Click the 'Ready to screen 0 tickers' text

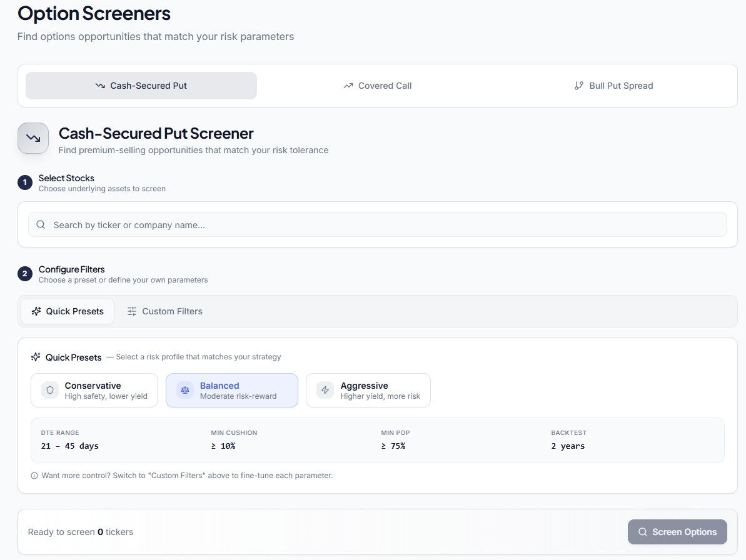coord(81,532)
